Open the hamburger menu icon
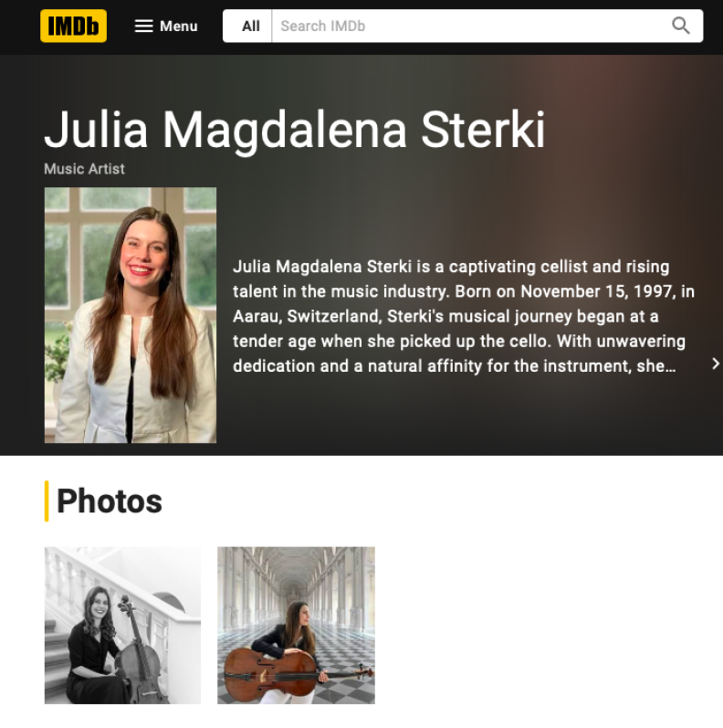Viewport: 723px width, 728px height. pyautogui.click(x=144, y=26)
